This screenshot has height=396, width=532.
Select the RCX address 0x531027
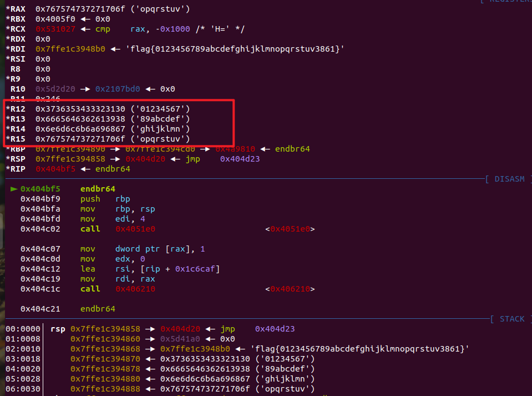pos(55,29)
